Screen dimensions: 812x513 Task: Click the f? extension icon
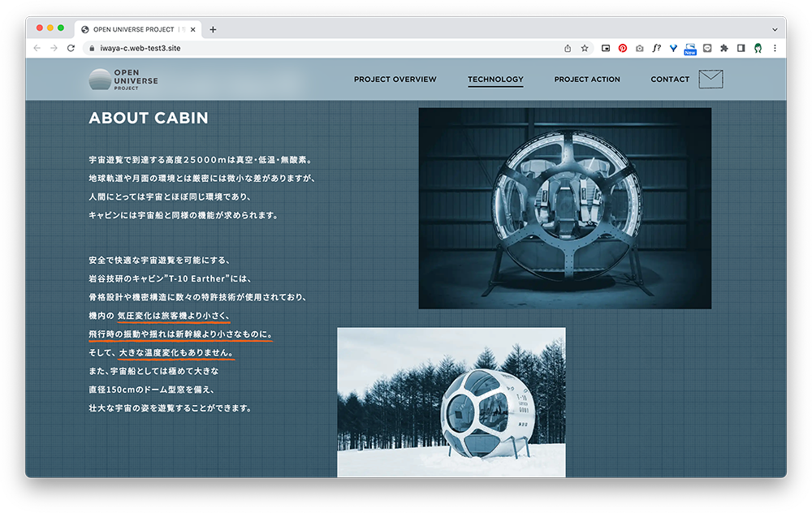click(657, 48)
